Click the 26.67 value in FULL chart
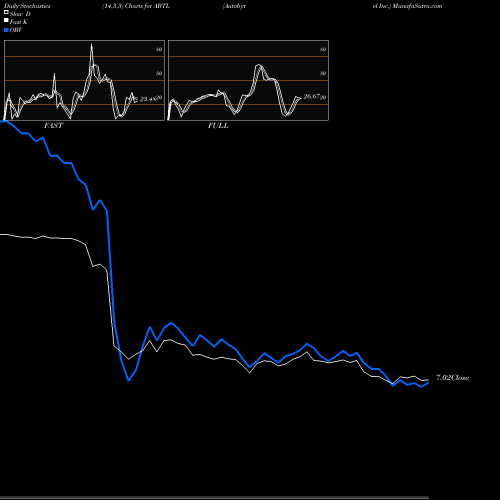 (312, 96)
